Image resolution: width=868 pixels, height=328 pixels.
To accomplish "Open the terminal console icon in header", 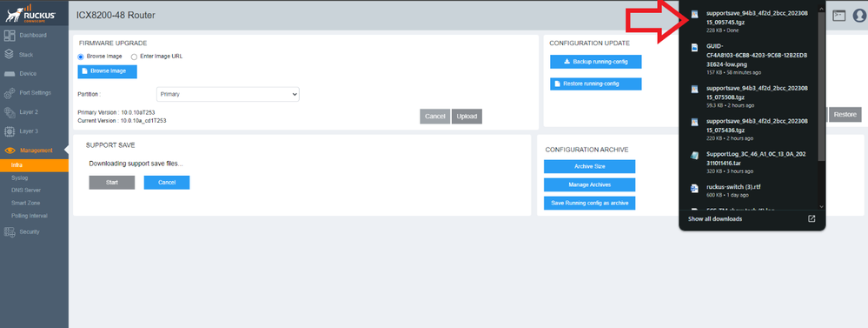I will click(x=839, y=16).
